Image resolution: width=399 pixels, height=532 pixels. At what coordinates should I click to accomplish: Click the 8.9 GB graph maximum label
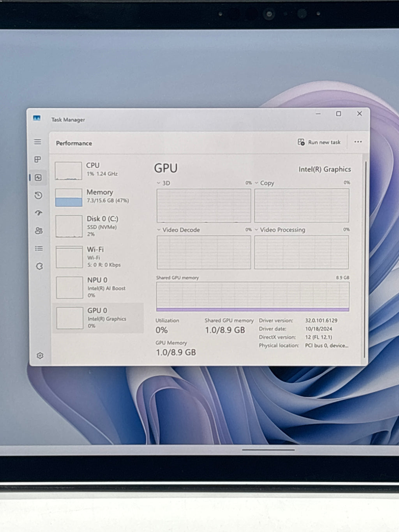pos(343,277)
